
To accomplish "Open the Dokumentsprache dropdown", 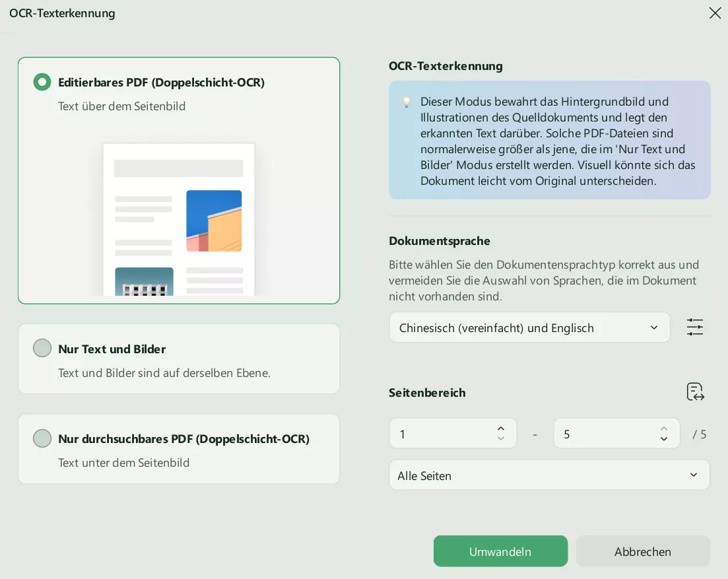I will pyautogui.click(x=529, y=327).
